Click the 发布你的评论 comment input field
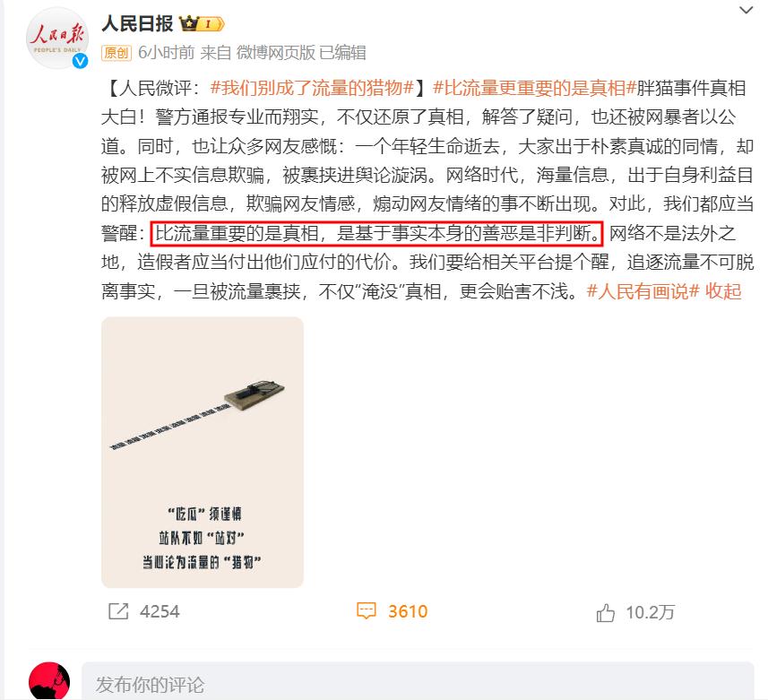The width and height of the screenshot is (768, 700). [418, 684]
